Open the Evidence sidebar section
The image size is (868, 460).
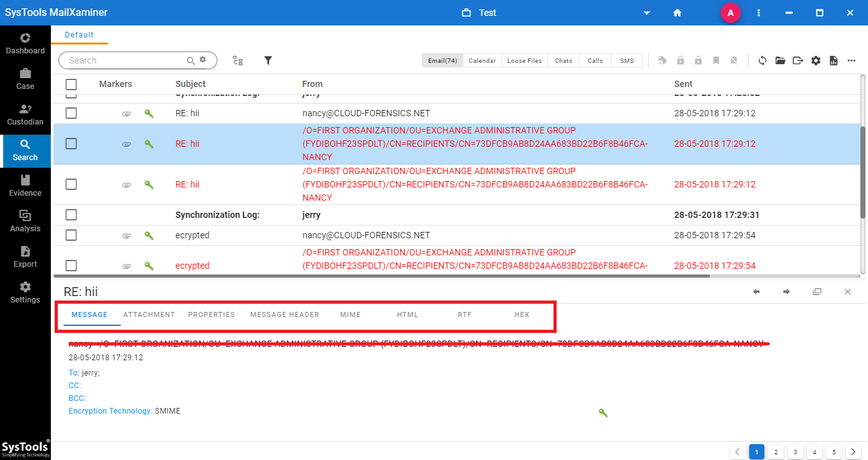(25, 186)
